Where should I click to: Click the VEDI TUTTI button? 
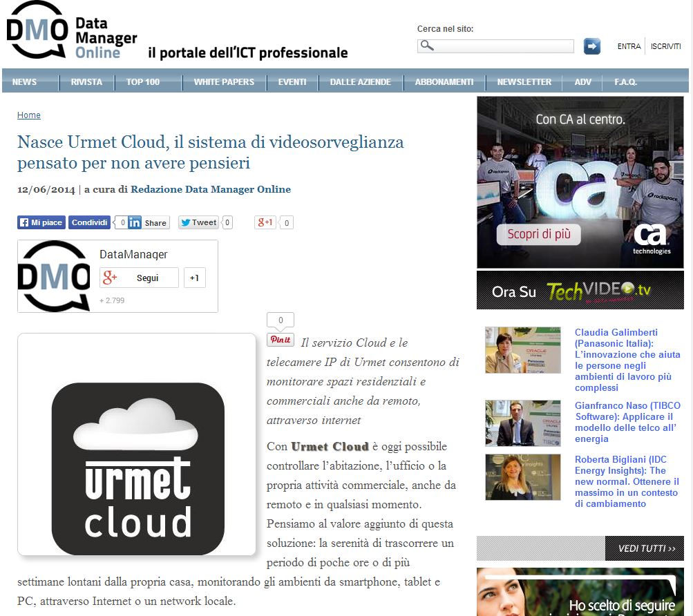coord(645,548)
